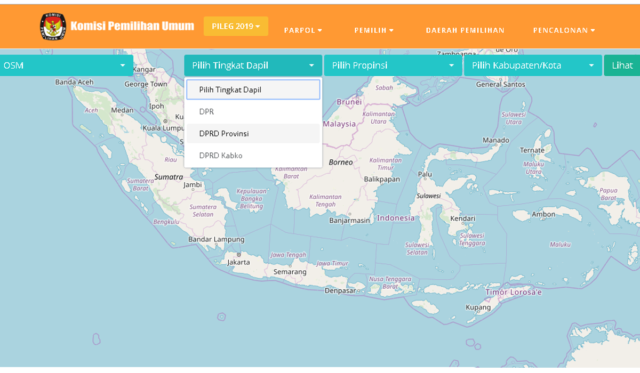Open the Pilih Kabupaten/Kota dropdown
The width and height of the screenshot is (640, 373).
pos(533,65)
